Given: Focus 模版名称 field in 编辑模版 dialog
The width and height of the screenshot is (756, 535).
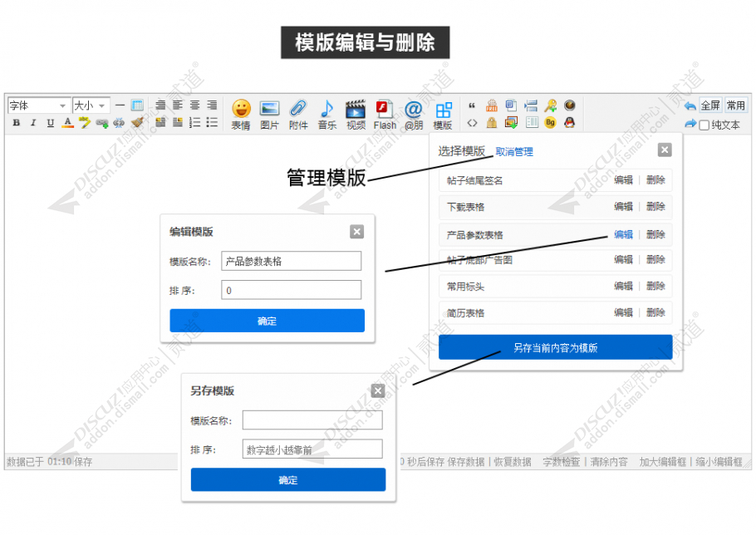Looking at the screenshot, I should [x=292, y=261].
